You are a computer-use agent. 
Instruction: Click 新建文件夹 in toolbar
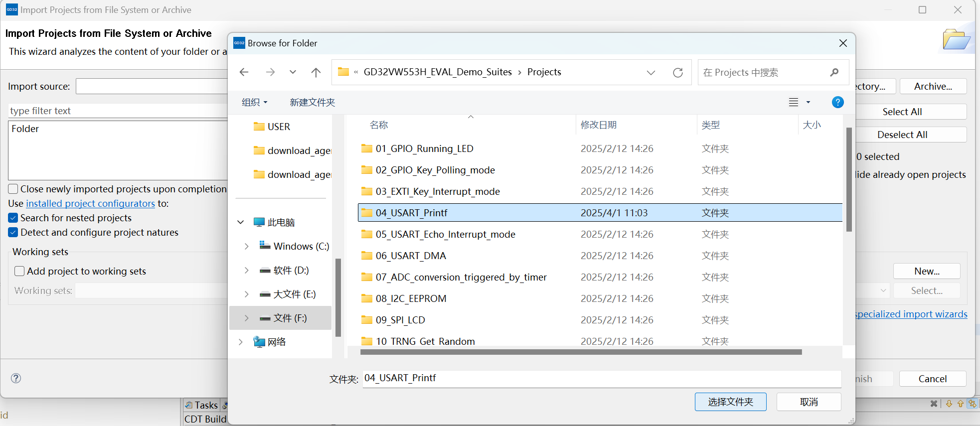(x=312, y=102)
